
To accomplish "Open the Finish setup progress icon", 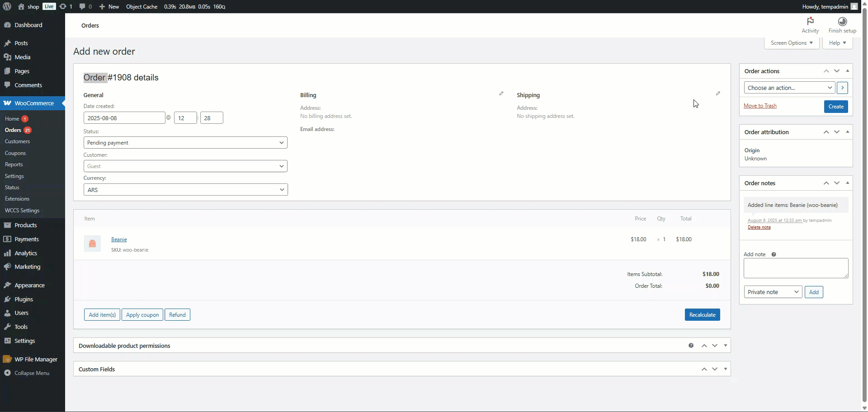I will [x=842, y=22].
